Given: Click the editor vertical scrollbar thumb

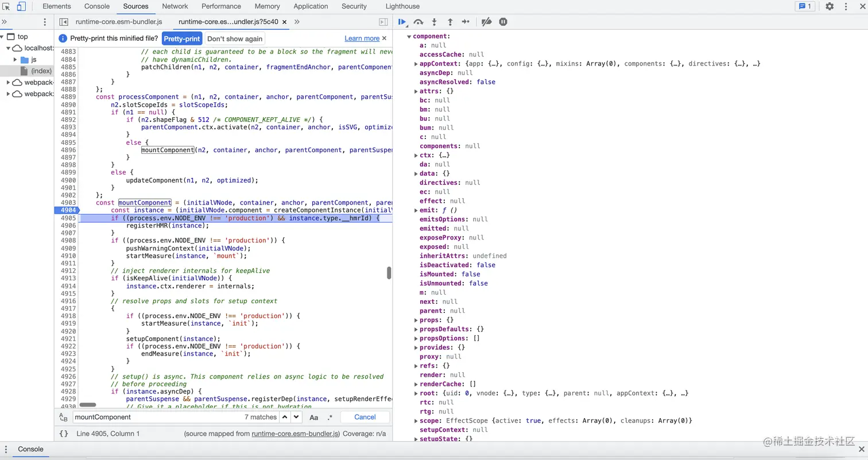Looking at the screenshot, I should click(x=389, y=272).
